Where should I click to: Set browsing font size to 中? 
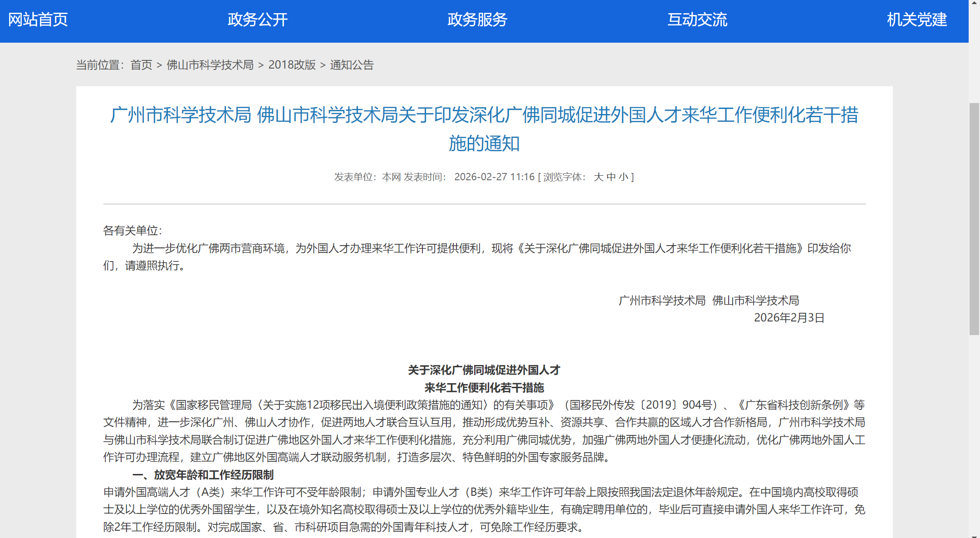pos(611,177)
